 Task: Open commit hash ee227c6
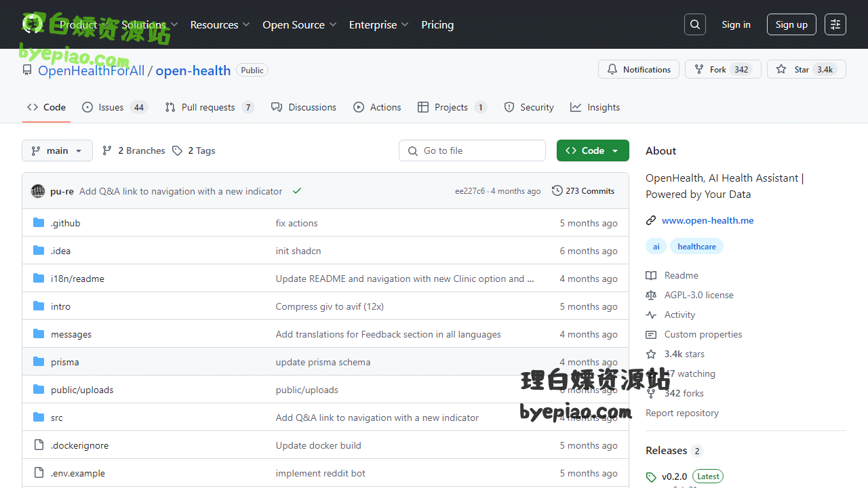[x=470, y=191]
